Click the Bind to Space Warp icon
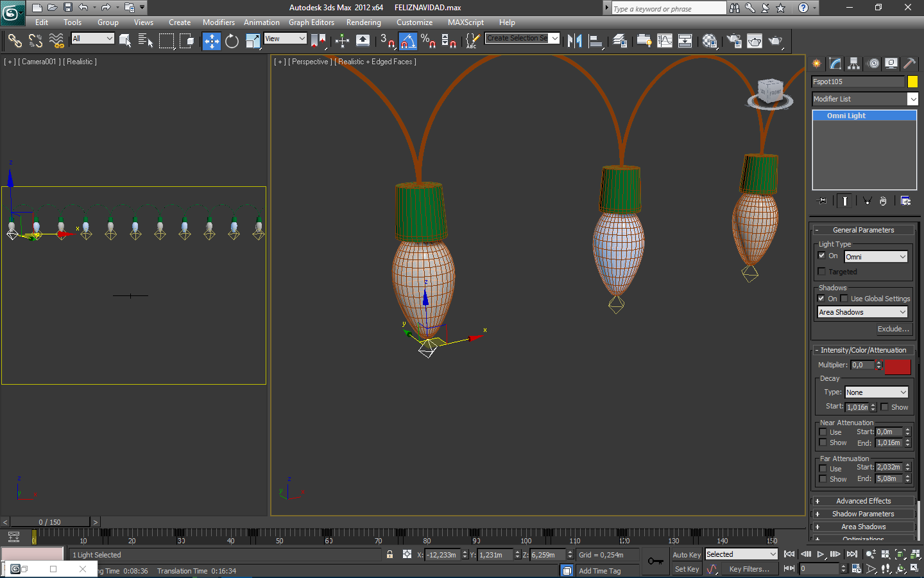Viewport: 924px width, 578px height. pyautogui.click(x=56, y=41)
